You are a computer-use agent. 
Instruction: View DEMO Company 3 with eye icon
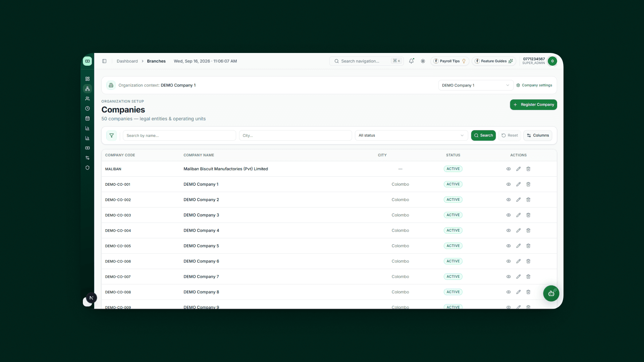(508, 215)
